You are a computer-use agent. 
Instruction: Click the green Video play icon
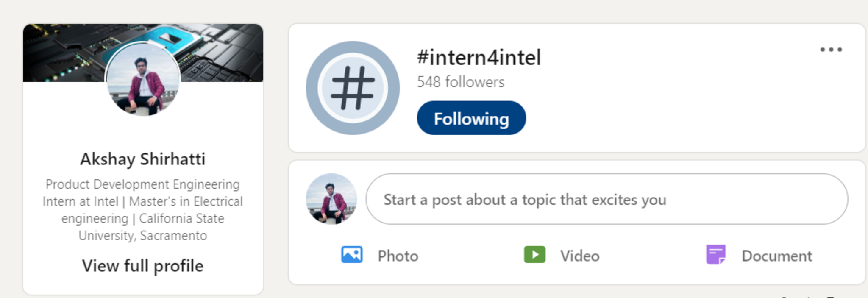click(x=534, y=255)
